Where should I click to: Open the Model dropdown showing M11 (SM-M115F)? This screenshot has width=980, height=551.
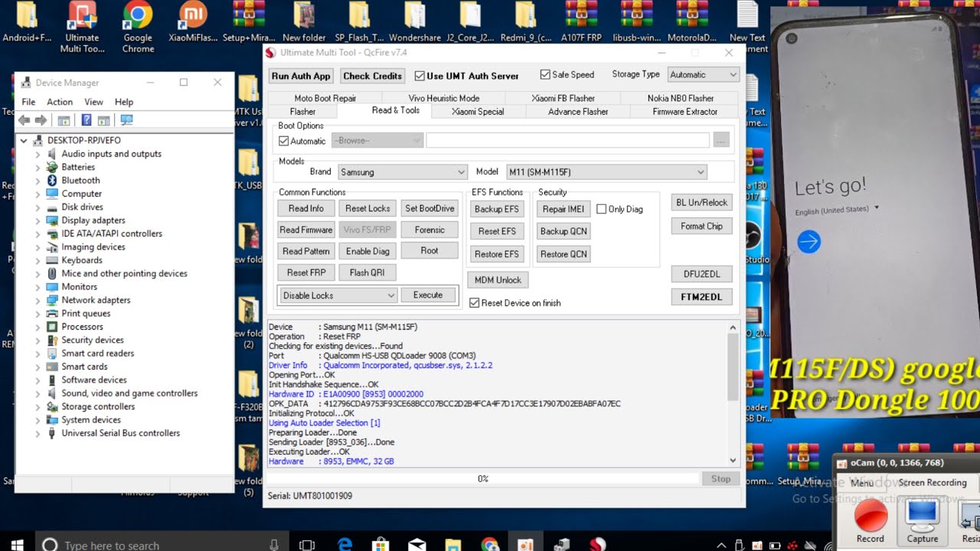point(606,172)
